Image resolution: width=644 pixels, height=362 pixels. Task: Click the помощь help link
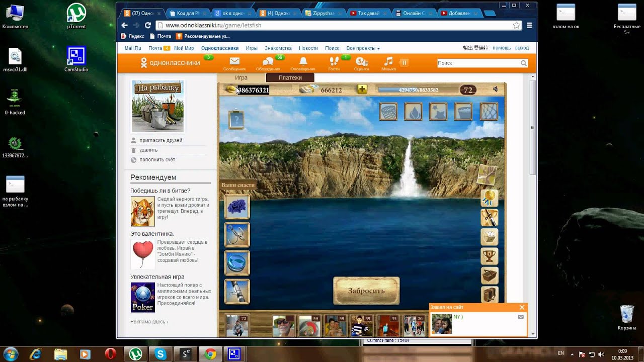(x=502, y=48)
